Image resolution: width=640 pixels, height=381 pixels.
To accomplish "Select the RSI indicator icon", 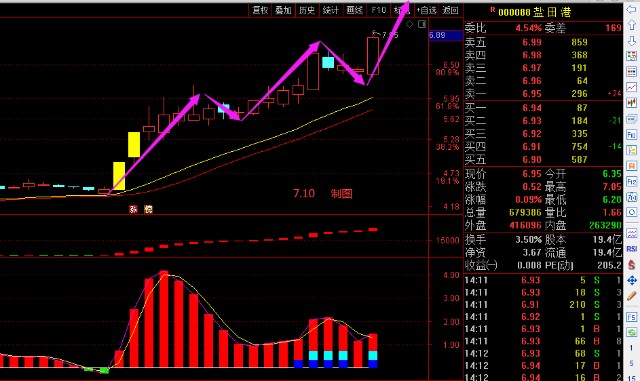I will [x=631, y=249].
